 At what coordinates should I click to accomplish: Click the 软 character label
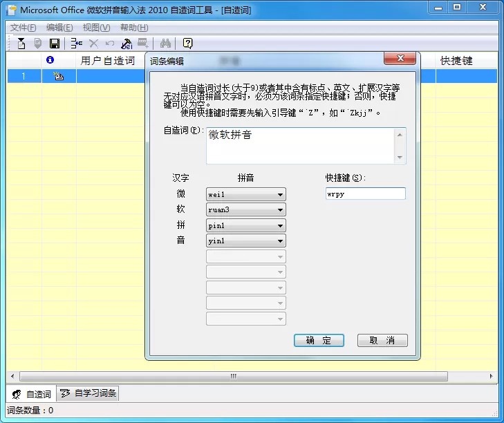(x=180, y=209)
